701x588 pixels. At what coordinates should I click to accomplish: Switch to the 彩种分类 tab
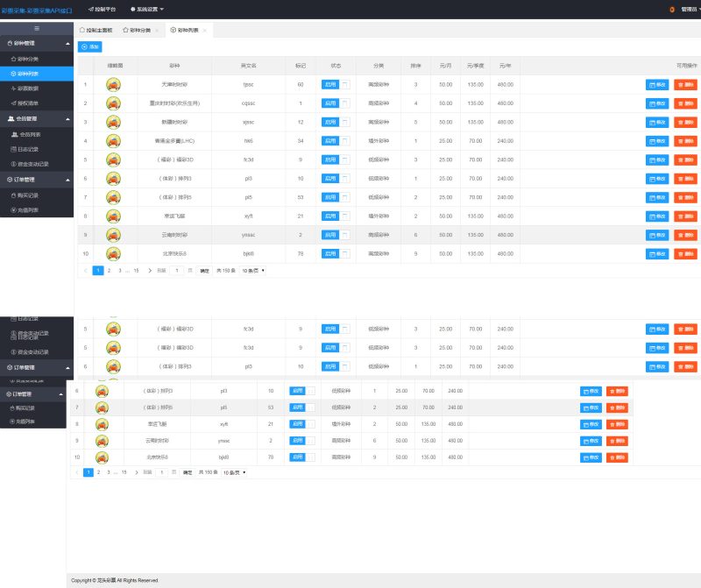tap(137, 31)
